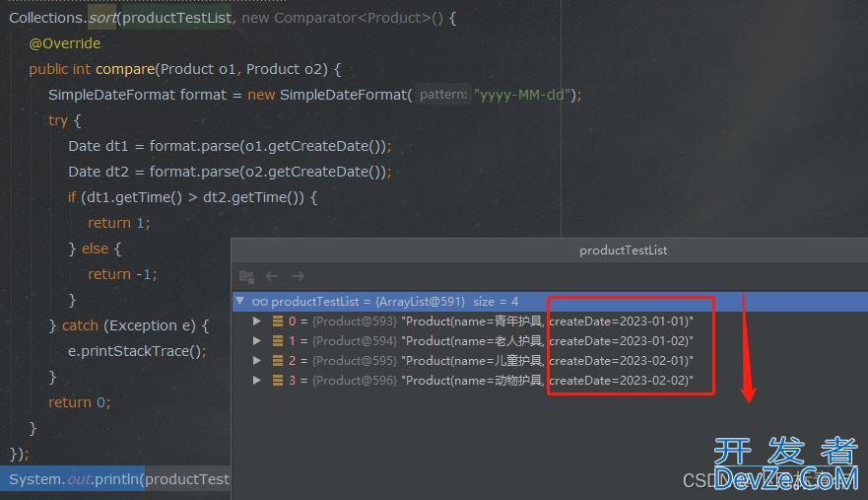Click the return 1 statement

point(118,223)
